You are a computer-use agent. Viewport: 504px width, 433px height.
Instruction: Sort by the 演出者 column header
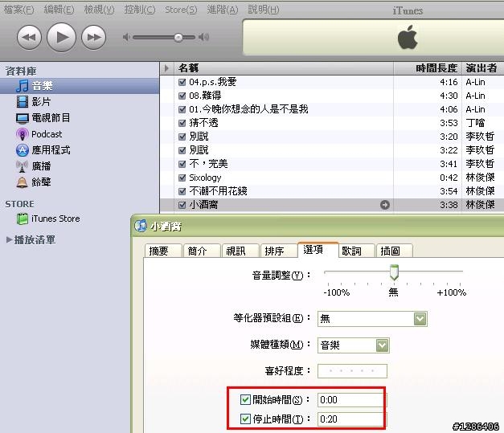(483, 68)
